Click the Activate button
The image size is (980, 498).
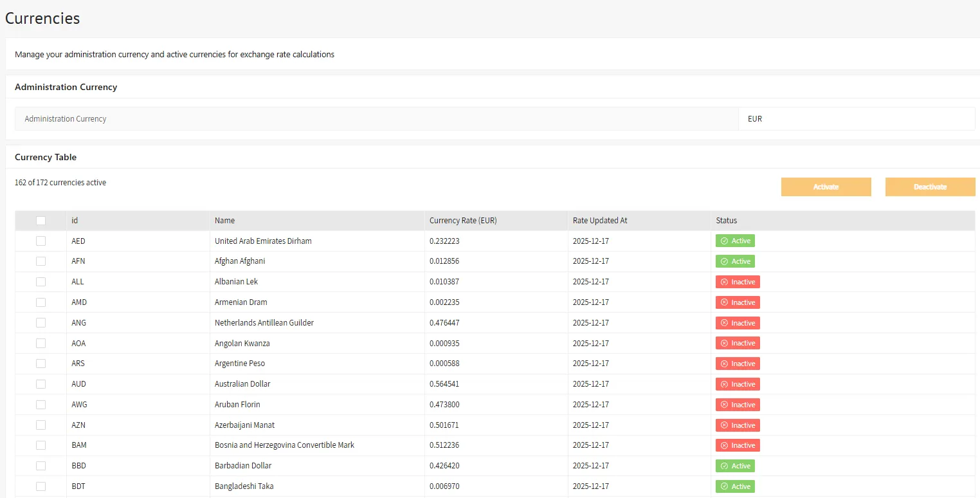pyautogui.click(x=826, y=187)
